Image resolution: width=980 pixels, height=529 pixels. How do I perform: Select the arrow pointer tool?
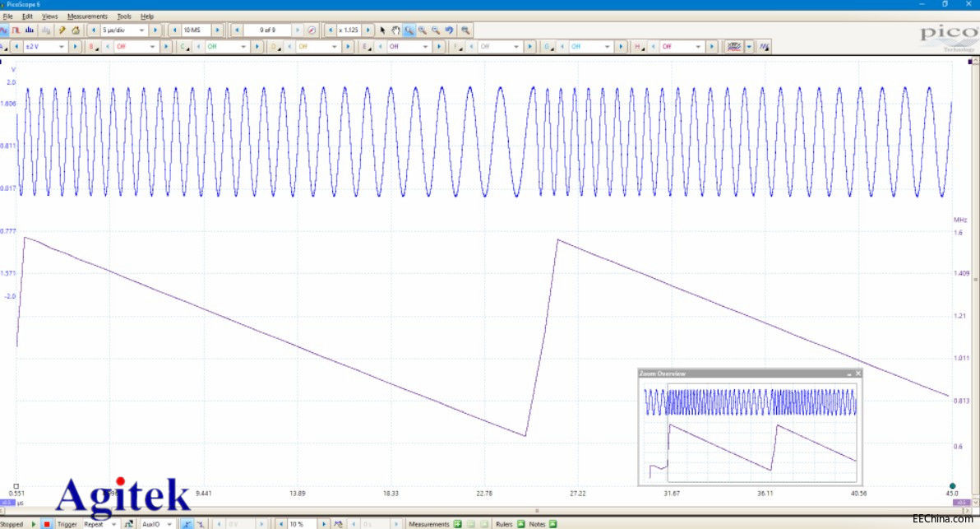[382, 30]
